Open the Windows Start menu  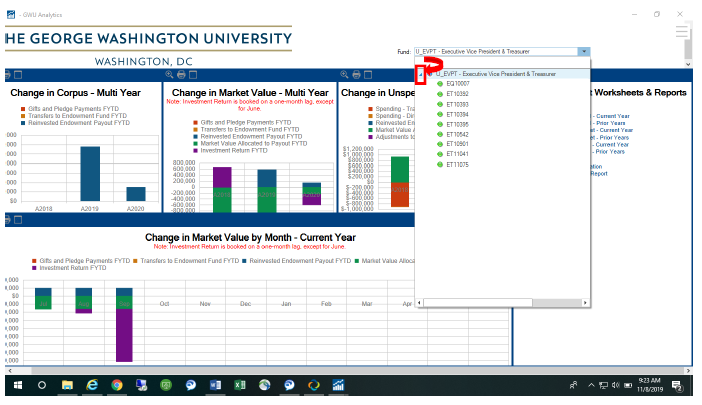(18, 385)
